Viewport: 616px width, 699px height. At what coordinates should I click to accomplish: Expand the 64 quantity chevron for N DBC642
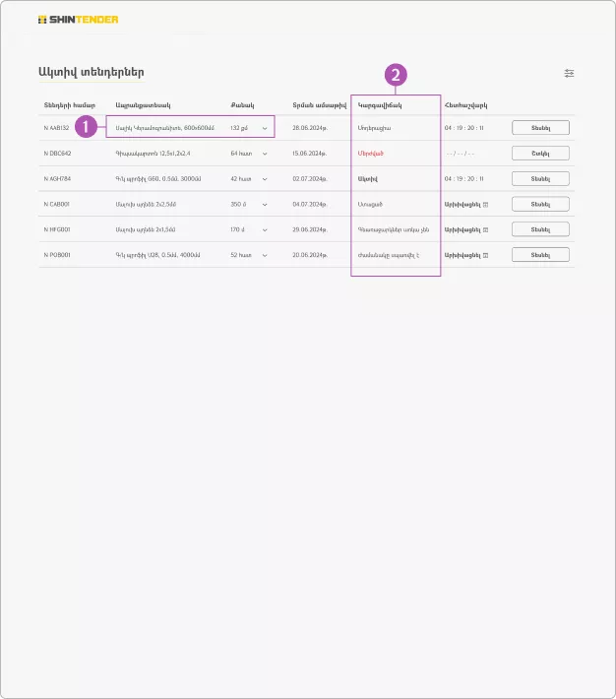(265, 154)
